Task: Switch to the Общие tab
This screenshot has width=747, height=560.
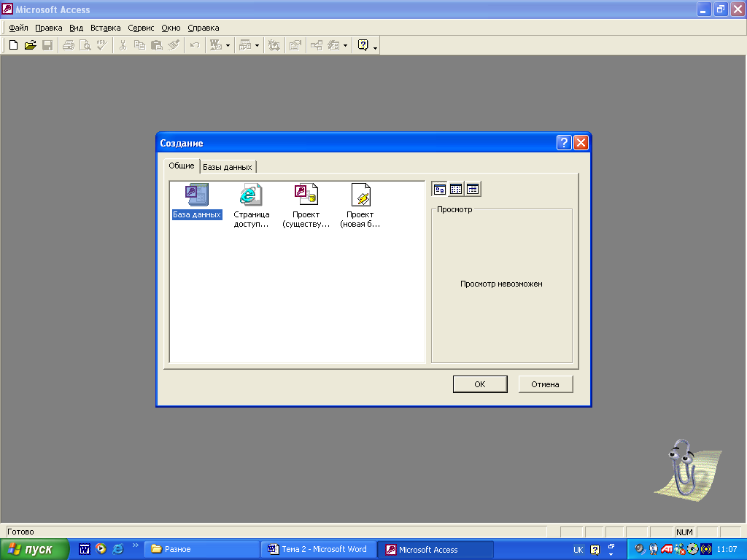Action: click(x=182, y=166)
